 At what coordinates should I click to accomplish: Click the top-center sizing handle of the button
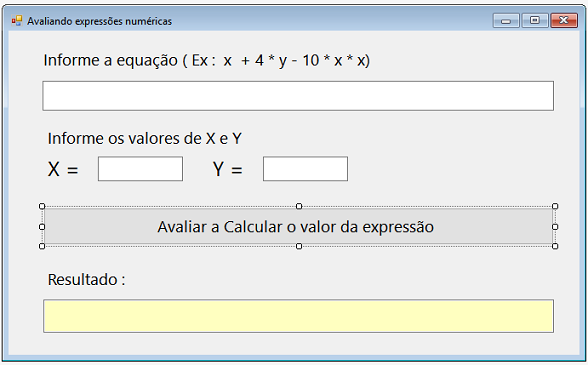[299, 206]
